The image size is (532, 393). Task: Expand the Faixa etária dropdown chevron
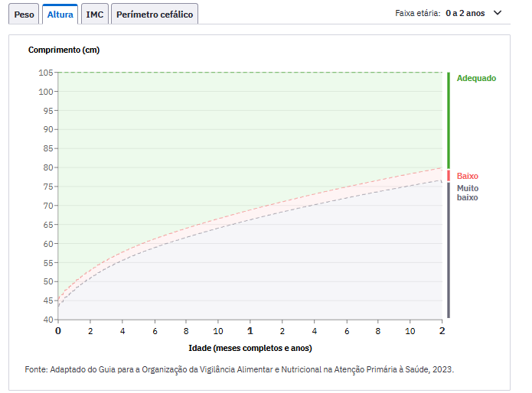(498, 13)
